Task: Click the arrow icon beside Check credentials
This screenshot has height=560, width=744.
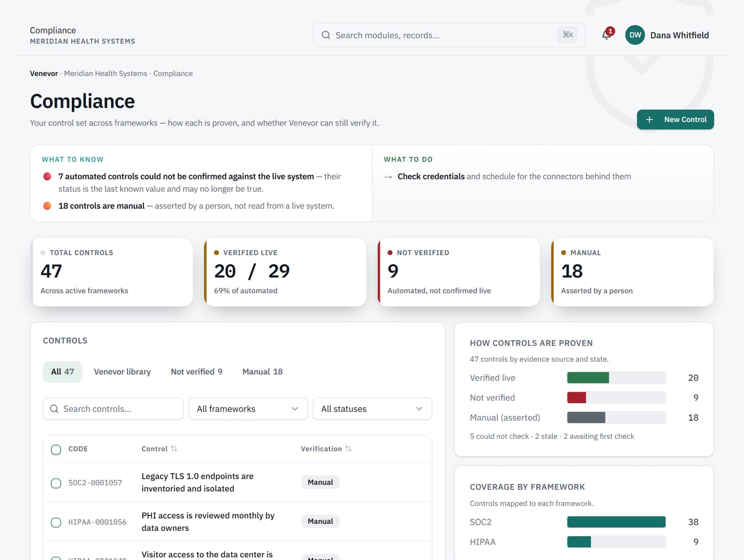Action: (388, 177)
